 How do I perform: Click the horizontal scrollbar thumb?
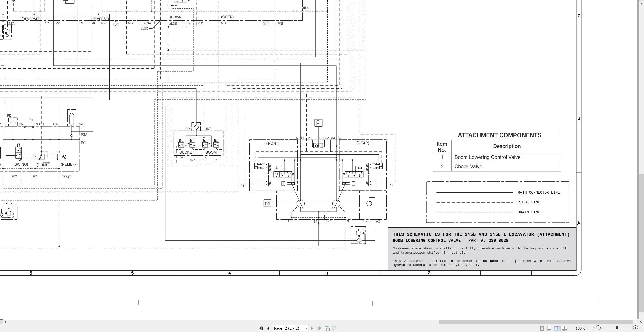click(536, 322)
